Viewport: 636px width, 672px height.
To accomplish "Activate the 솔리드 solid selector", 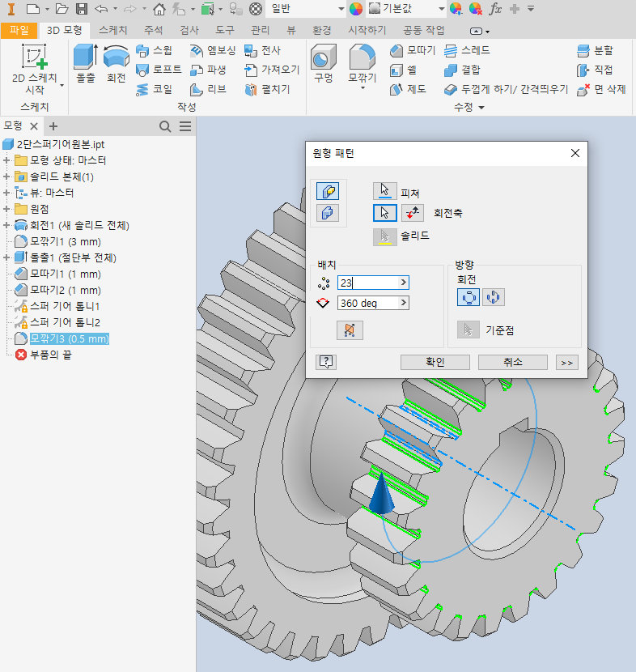I will [x=384, y=236].
